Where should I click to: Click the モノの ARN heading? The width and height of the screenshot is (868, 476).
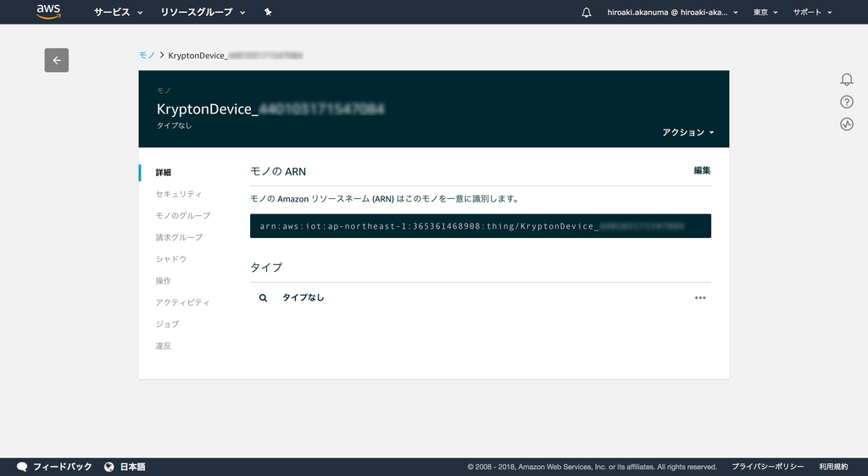[278, 171]
